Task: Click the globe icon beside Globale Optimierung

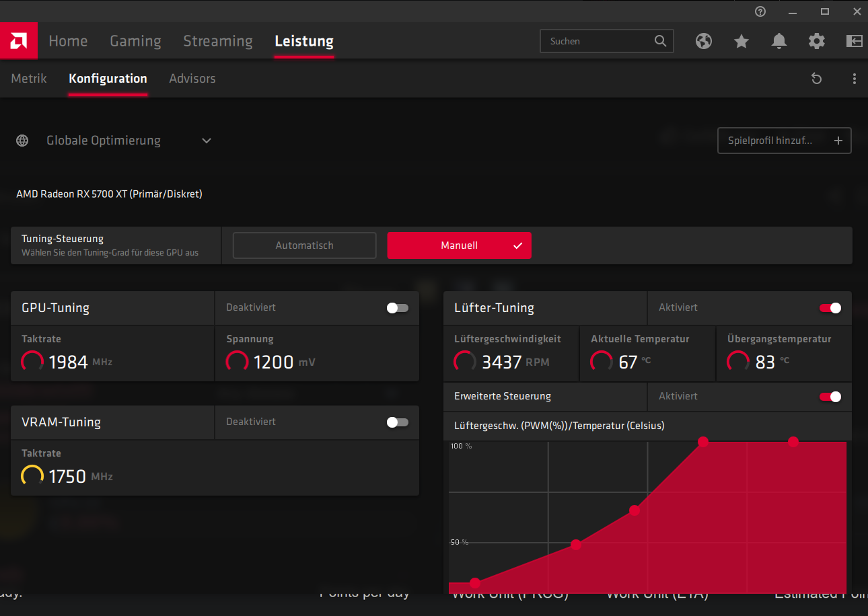Action: [x=22, y=141]
